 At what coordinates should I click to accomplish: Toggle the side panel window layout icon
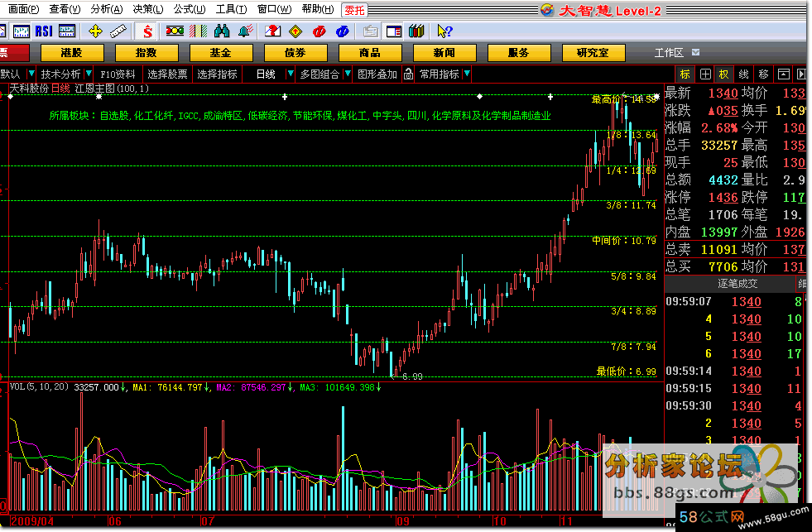[394, 31]
